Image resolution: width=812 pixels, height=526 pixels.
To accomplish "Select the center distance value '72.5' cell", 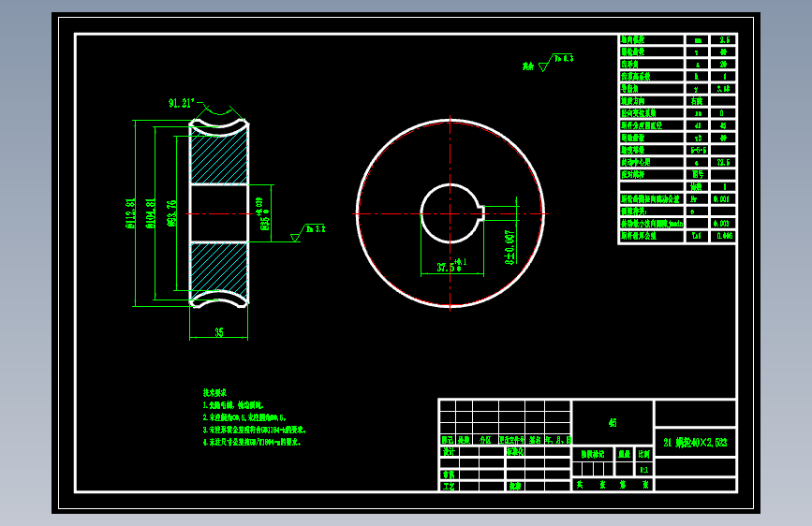I will [724, 163].
